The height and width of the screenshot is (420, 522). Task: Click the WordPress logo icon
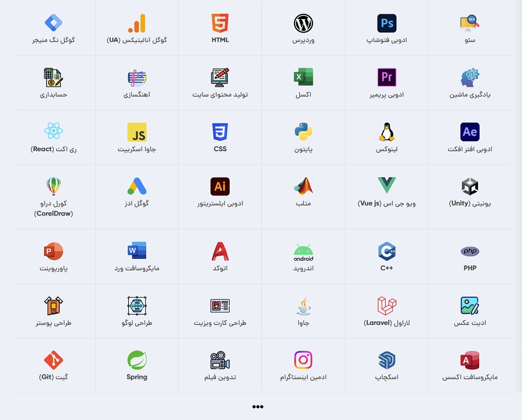tap(303, 23)
